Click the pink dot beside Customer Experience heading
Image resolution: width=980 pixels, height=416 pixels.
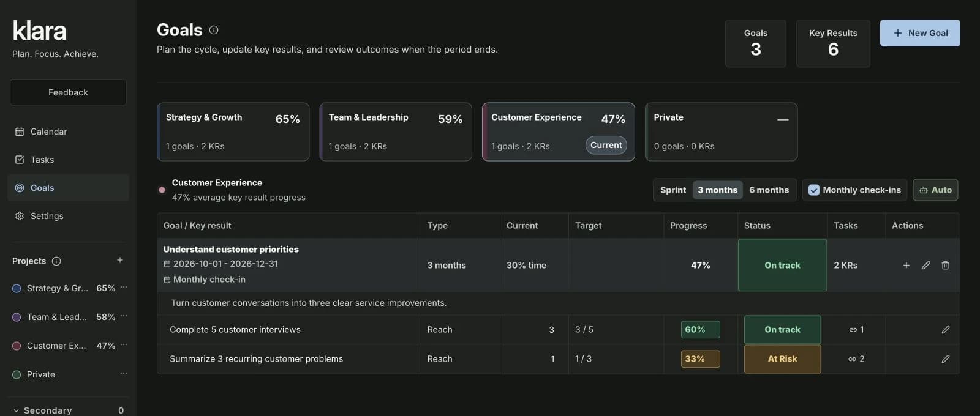click(x=162, y=190)
